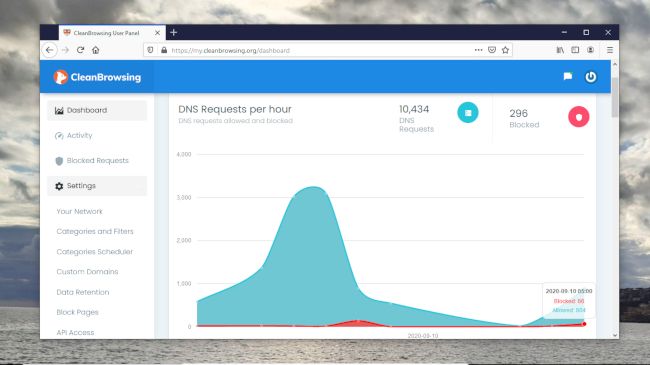Open messages chat icon in header
This screenshot has height=365, width=650.
(568, 77)
